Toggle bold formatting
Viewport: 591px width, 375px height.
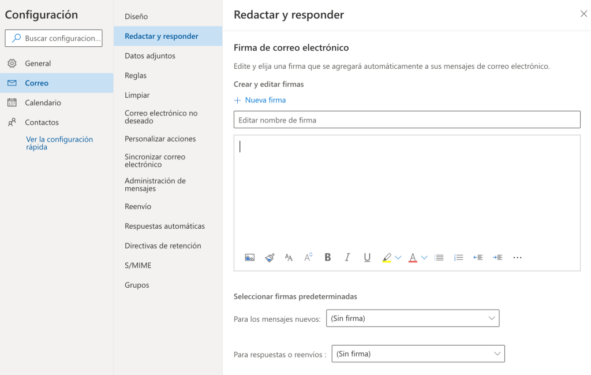tap(328, 257)
